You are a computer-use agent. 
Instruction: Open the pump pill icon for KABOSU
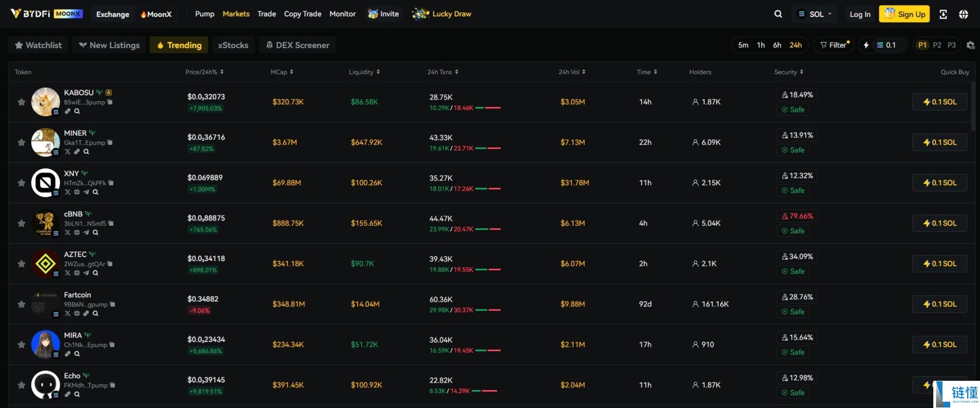point(68,111)
